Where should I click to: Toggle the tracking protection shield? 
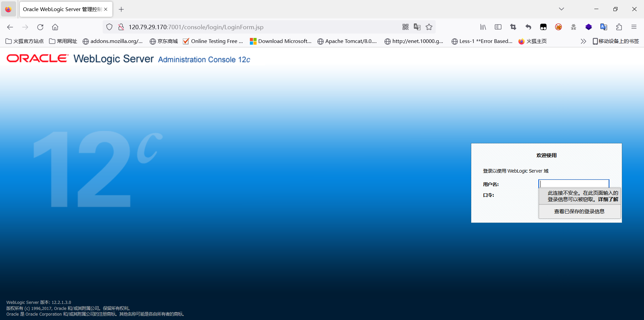tap(109, 27)
